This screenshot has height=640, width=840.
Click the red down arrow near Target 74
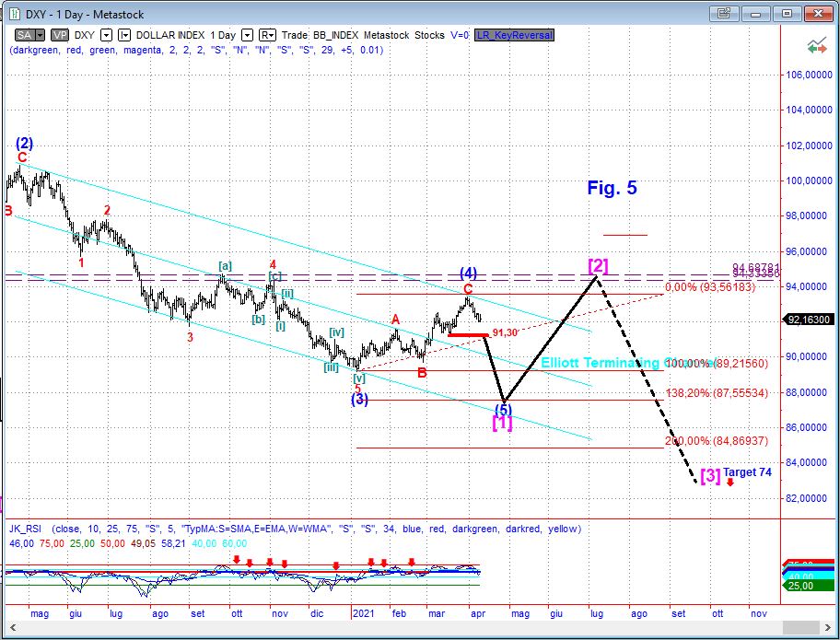pos(729,483)
